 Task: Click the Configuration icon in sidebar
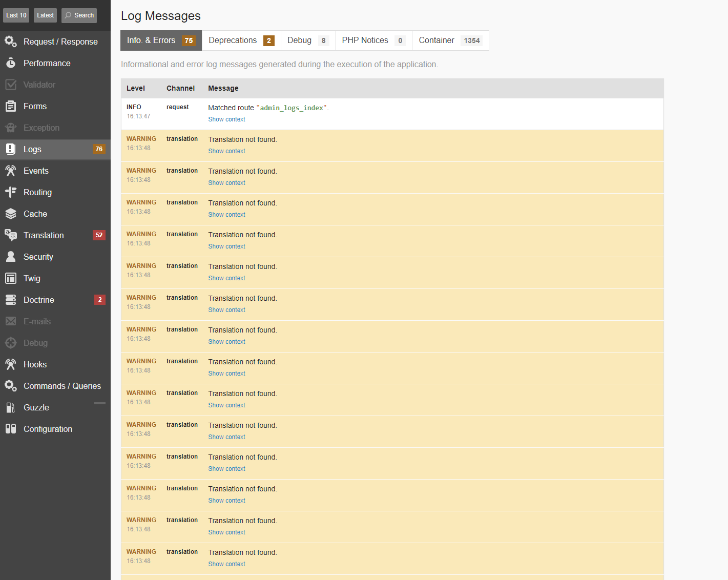(11, 429)
